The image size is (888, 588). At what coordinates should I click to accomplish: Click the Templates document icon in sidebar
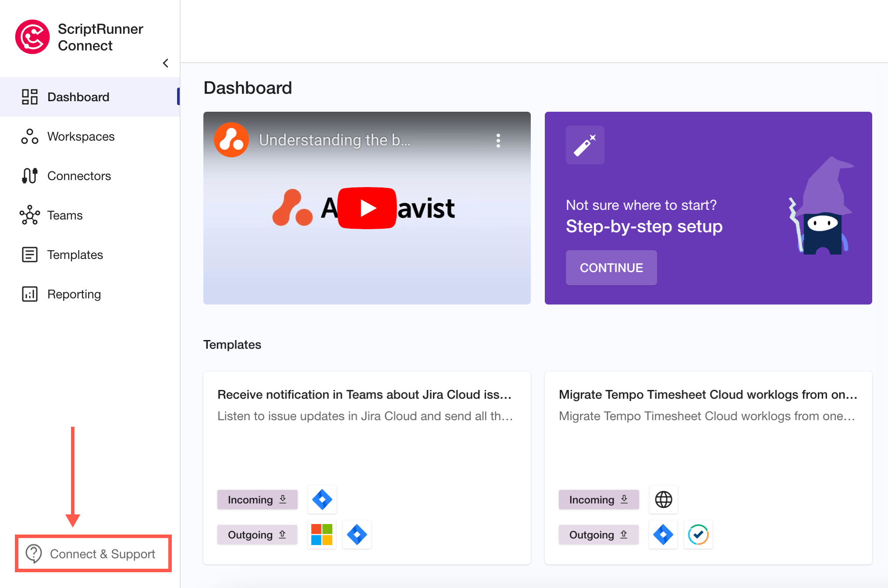(30, 255)
